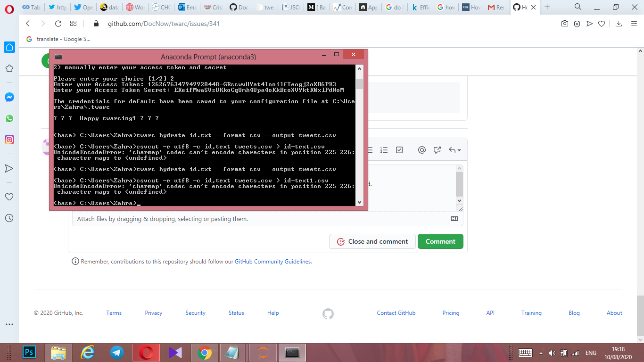Toggle the heart to bookmark this page

(x=602, y=23)
